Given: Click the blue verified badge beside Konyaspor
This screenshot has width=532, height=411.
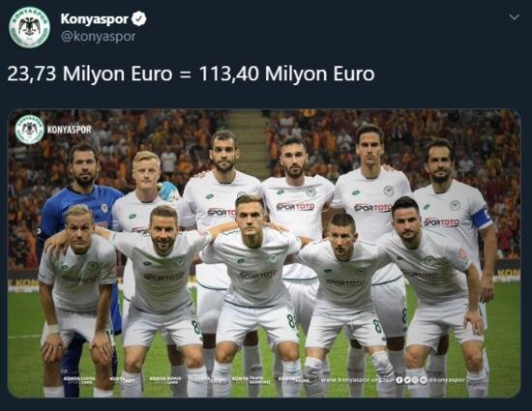Looking at the screenshot, I should click(138, 18).
